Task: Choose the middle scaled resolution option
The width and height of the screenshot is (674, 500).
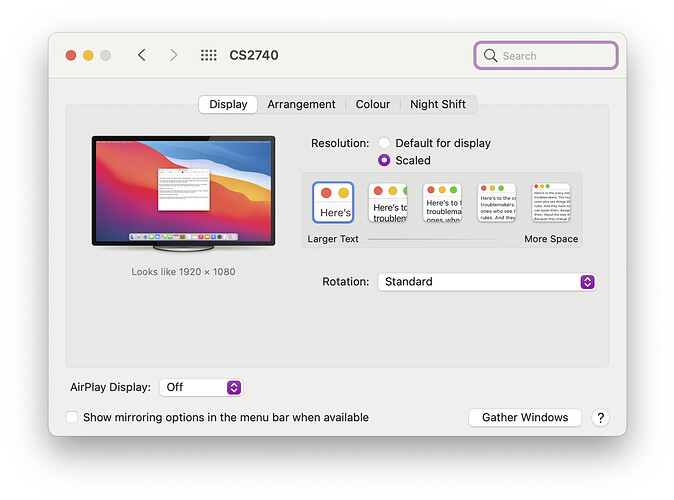Action: click(442, 203)
